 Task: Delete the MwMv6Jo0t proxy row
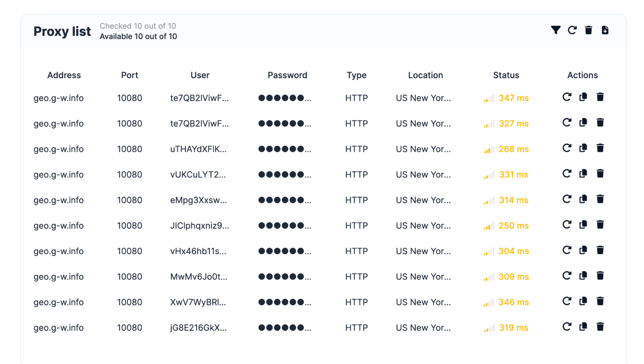600,276
